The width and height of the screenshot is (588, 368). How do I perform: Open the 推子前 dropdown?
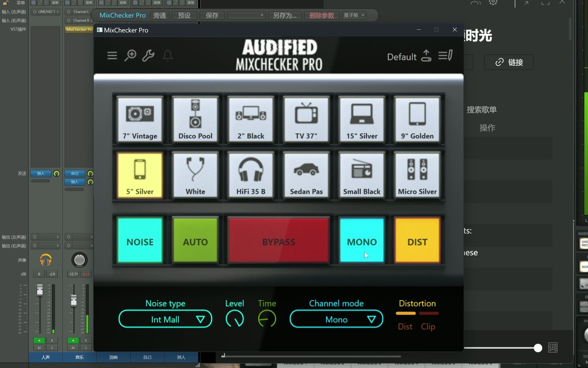click(x=354, y=15)
